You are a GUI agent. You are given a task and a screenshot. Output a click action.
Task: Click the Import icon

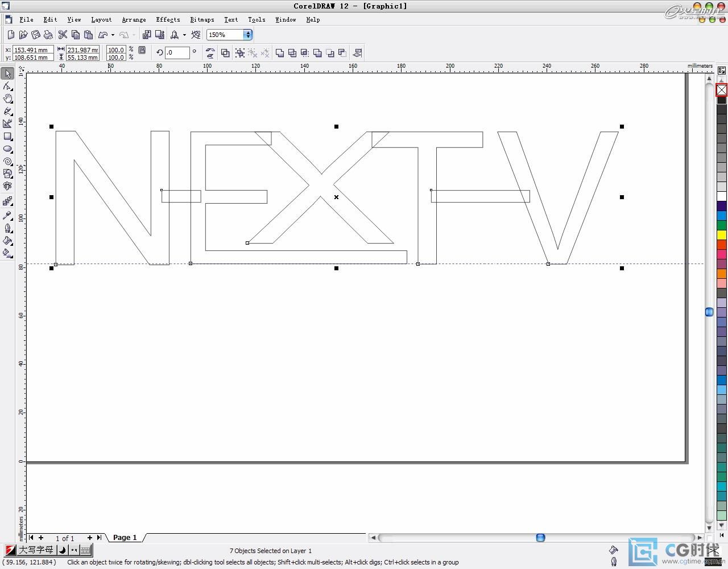(x=147, y=35)
